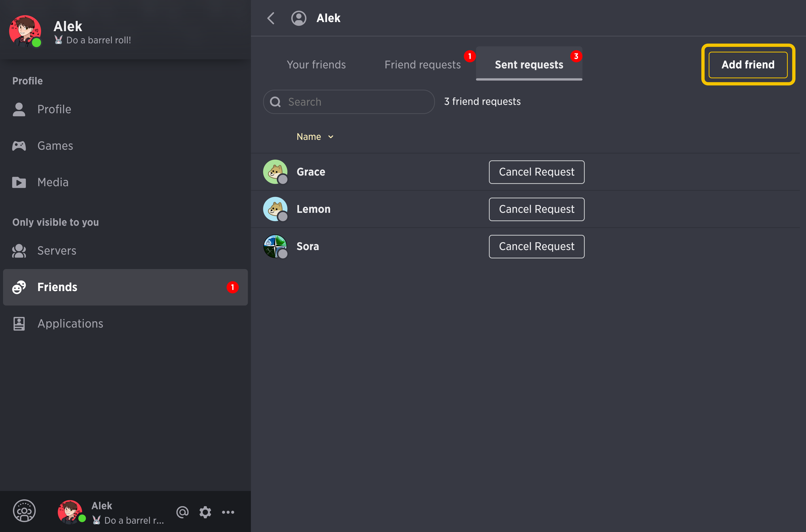Cancel the friend request to Grace
The image size is (806, 532).
pos(537,172)
